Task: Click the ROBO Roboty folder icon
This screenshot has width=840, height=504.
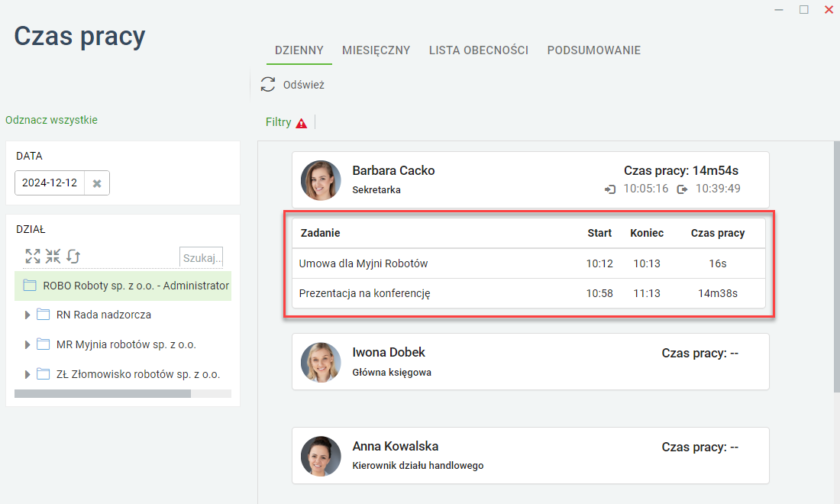Action: pyautogui.click(x=30, y=286)
